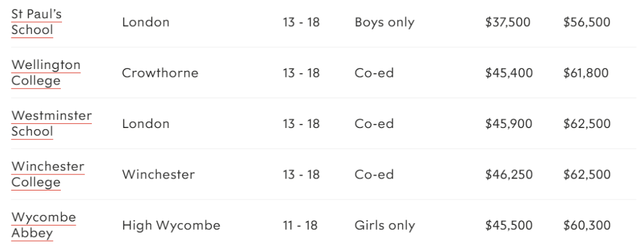The width and height of the screenshot is (644, 250).
Task: Click the Crowthorne location cell
Action: (x=160, y=73)
